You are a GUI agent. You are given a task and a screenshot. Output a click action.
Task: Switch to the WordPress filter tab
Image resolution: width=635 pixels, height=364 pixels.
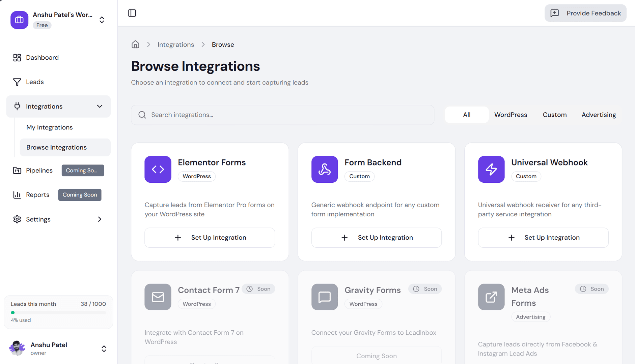pos(510,115)
